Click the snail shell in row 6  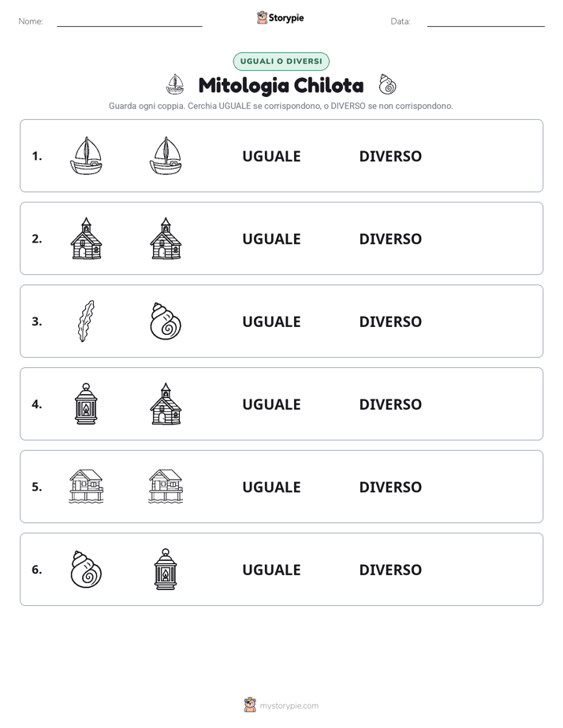86,569
